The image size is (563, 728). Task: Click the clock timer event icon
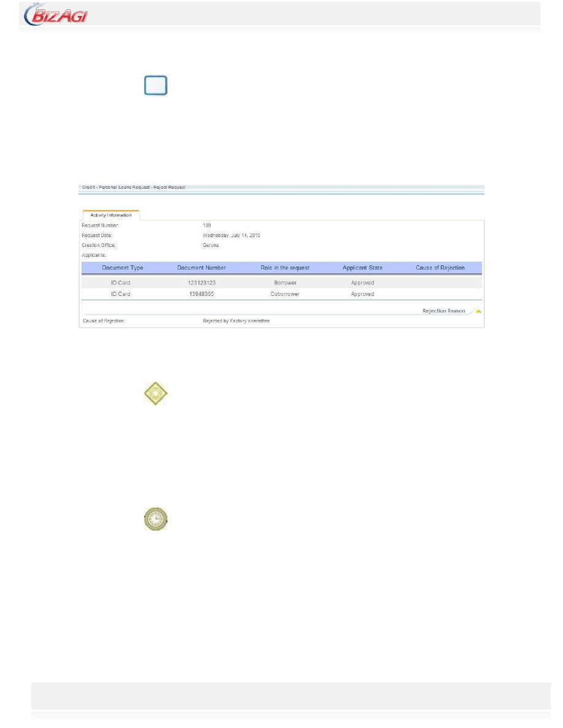[156, 519]
